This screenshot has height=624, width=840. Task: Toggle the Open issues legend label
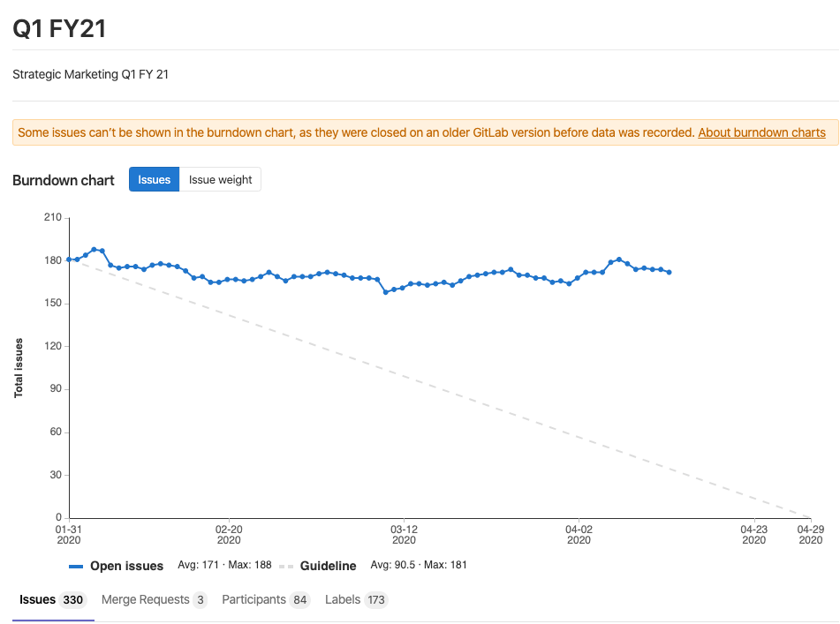coord(126,566)
